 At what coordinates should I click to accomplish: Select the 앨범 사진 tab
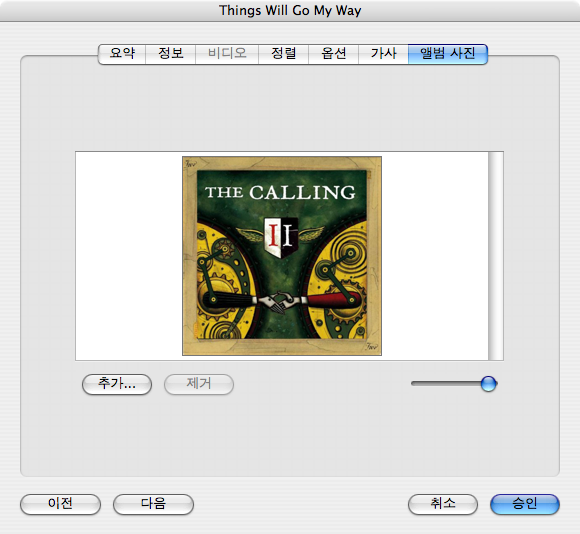pyautogui.click(x=448, y=54)
